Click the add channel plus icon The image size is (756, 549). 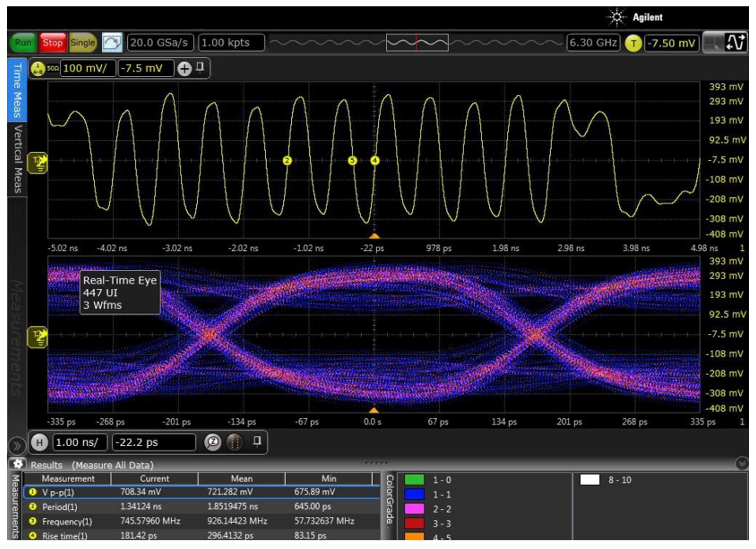[184, 69]
